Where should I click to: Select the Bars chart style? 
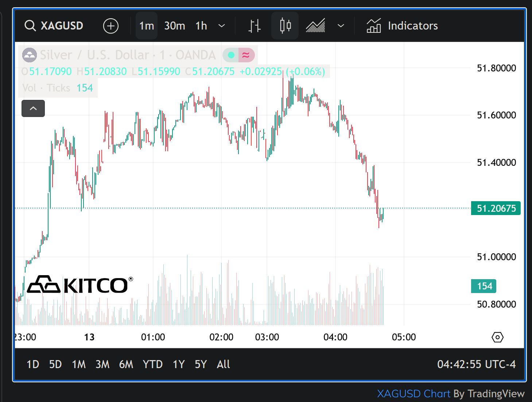tap(255, 26)
